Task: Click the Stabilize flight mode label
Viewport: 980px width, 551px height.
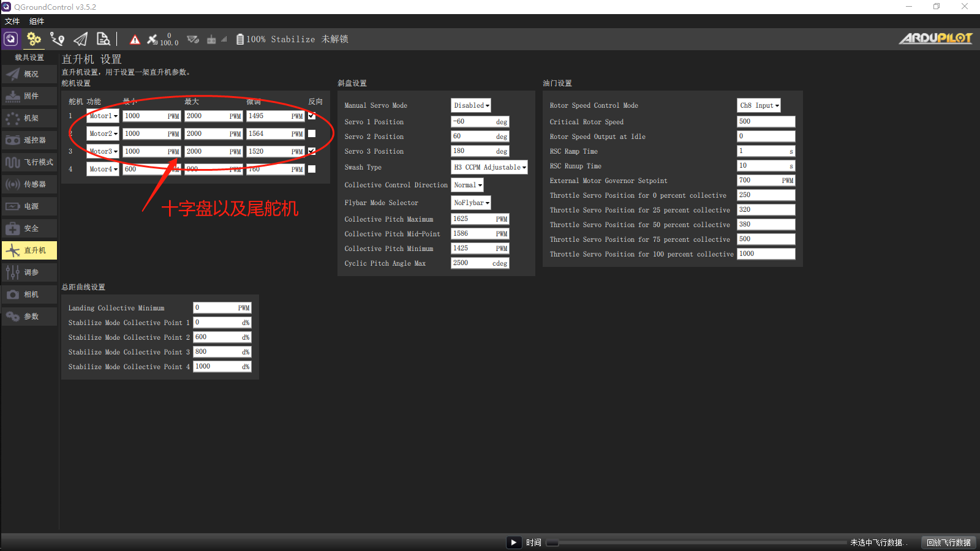Action: pos(293,39)
